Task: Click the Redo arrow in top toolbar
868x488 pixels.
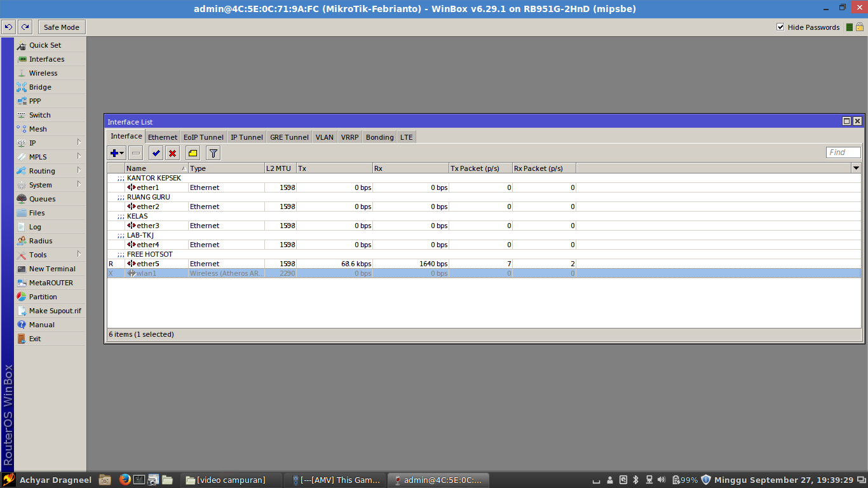Action: (x=25, y=27)
